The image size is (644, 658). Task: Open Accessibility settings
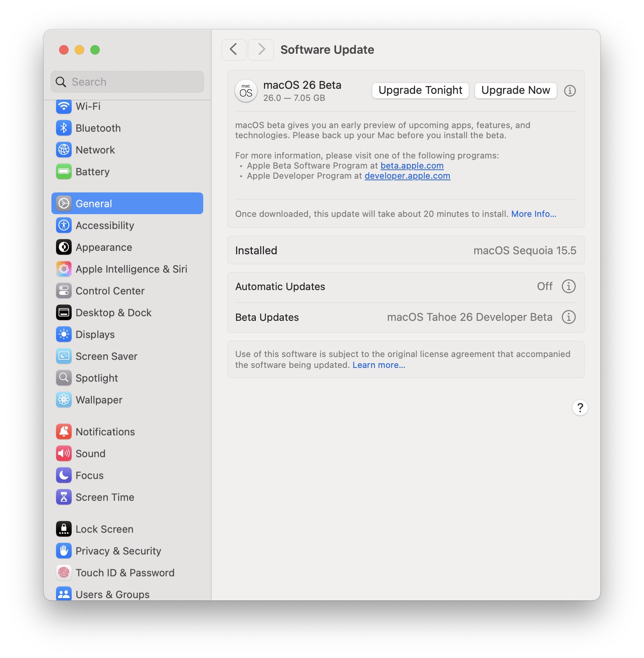click(105, 225)
